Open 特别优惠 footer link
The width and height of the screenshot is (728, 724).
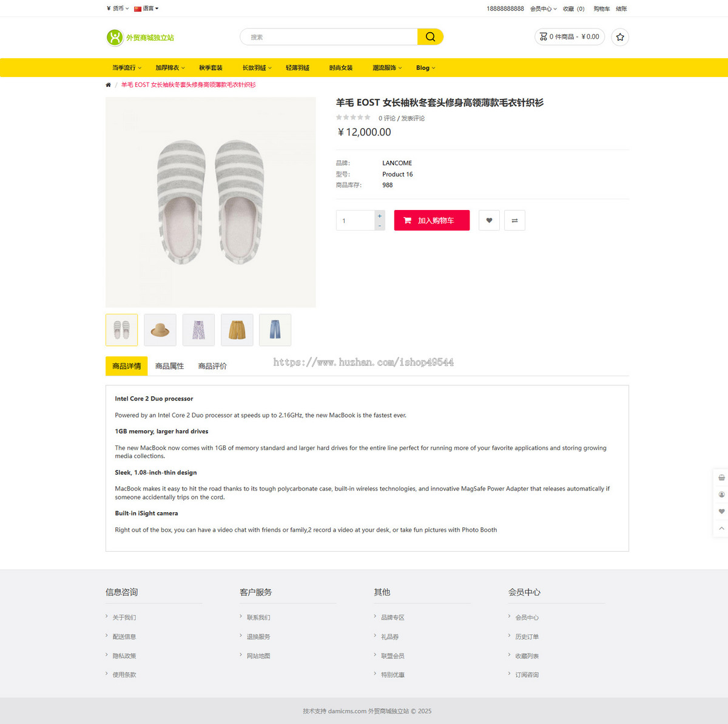tap(393, 675)
